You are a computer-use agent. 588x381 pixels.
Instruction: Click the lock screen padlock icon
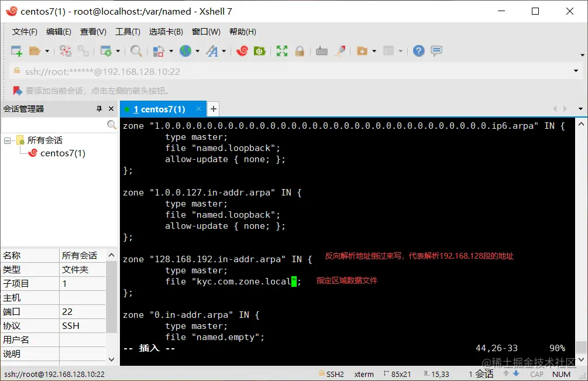pyautogui.click(x=299, y=51)
